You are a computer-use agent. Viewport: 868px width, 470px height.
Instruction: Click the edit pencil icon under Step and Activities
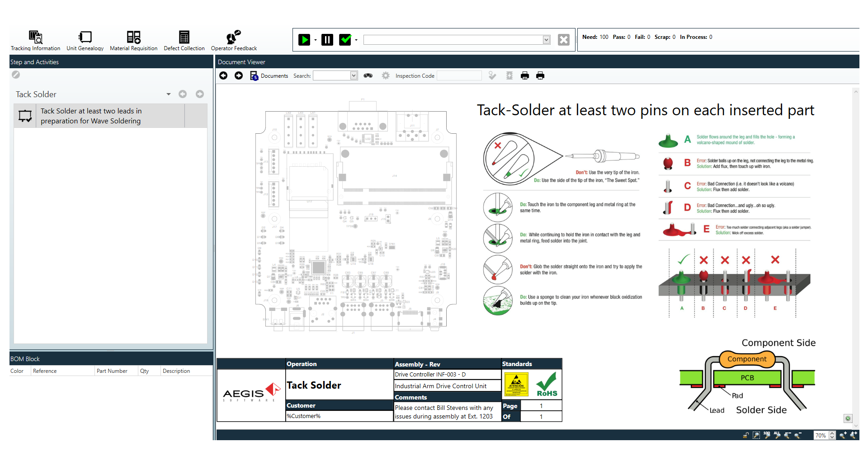click(16, 75)
